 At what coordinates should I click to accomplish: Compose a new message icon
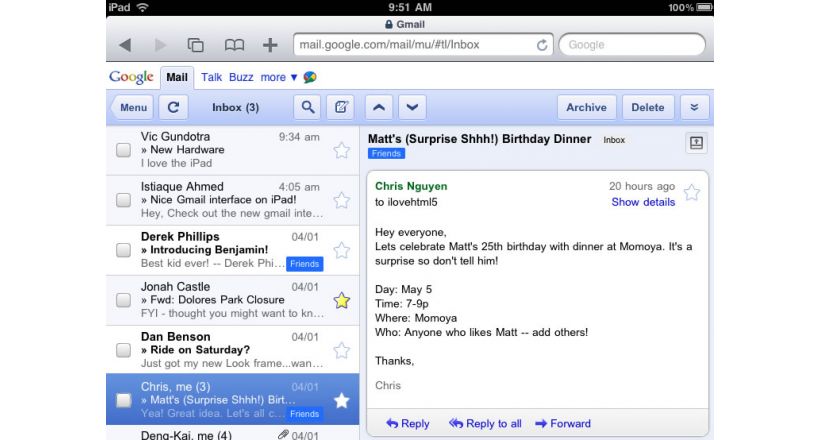pyautogui.click(x=340, y=107)
